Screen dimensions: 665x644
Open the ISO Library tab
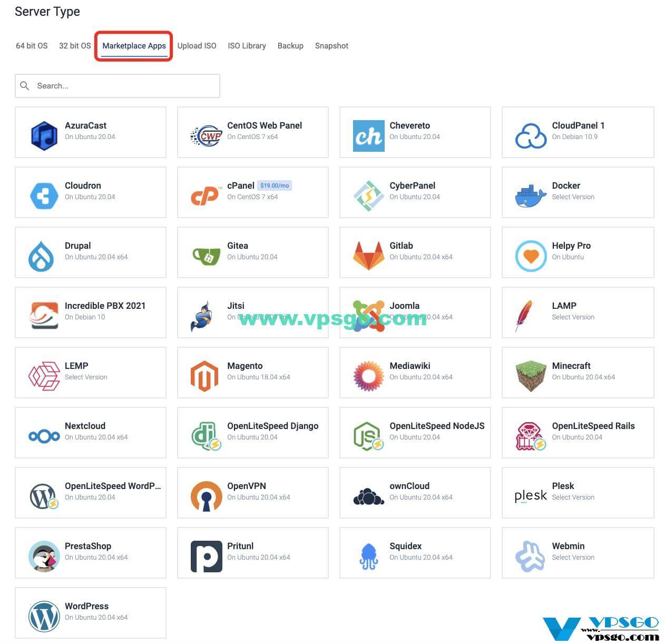pyautogui.click(x=247, y=46)
